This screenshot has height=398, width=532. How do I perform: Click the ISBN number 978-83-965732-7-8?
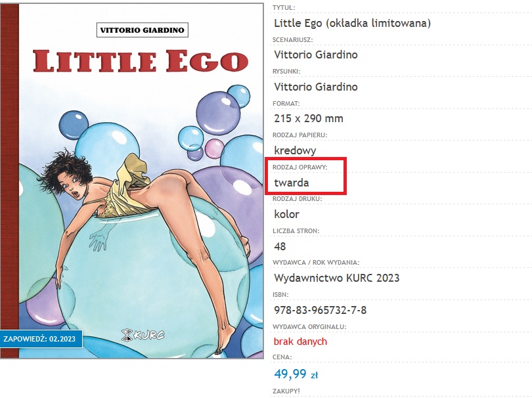[320, 310]
